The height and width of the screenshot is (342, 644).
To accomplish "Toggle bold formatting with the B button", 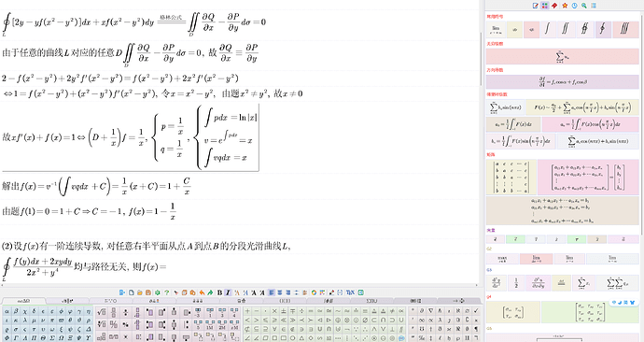I will coord(219,292).
